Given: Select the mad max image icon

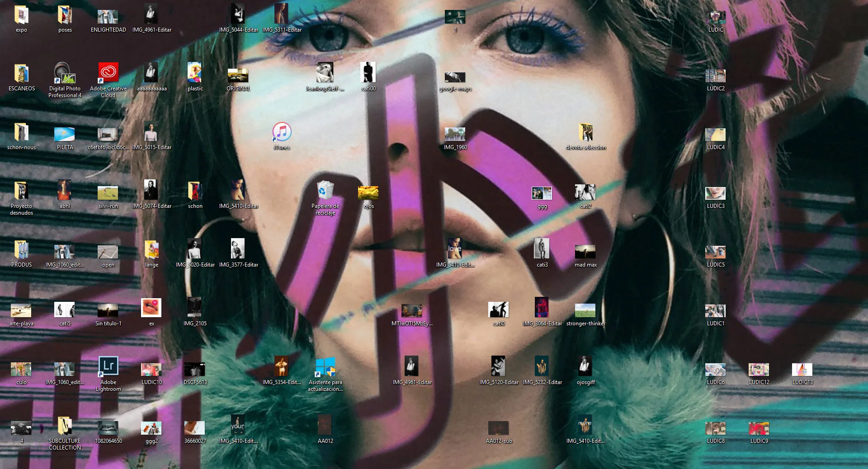Looking at the screenshot, I should tap(585, 252).
